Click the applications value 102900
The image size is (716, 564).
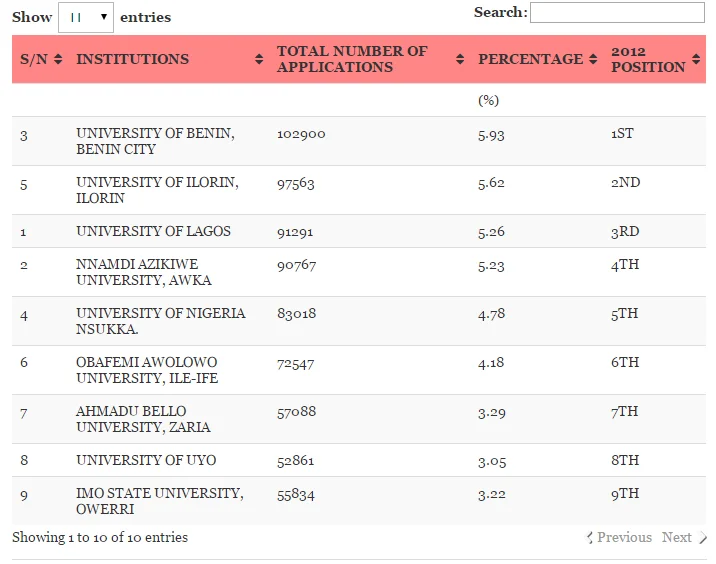[x=301, y=134]
